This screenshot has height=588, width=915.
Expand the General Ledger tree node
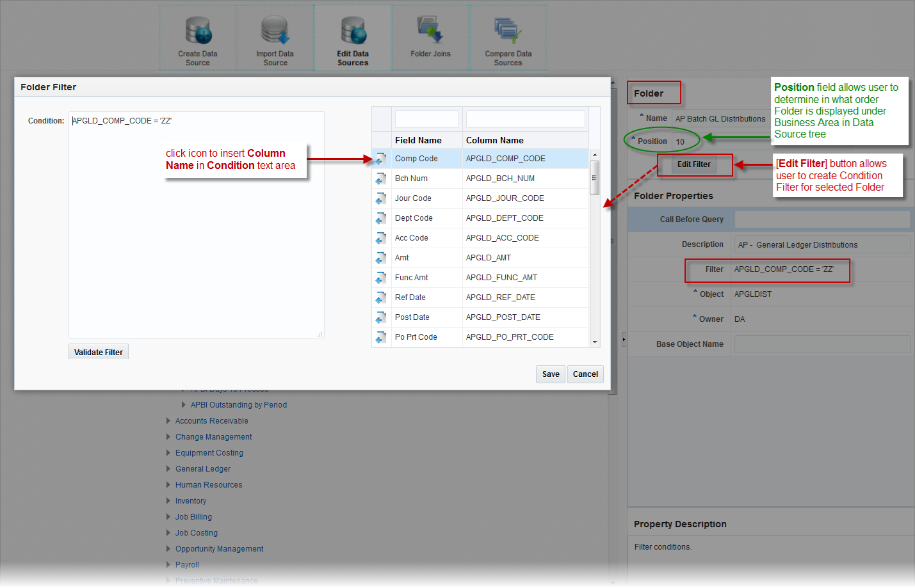(x=168, y=469)
